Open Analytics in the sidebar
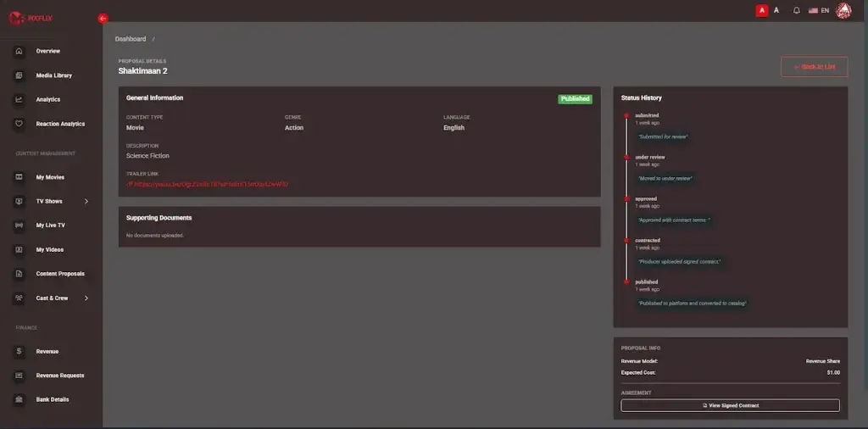The height and width of the screenshot is (429, 868). click(x=48, y=100)
